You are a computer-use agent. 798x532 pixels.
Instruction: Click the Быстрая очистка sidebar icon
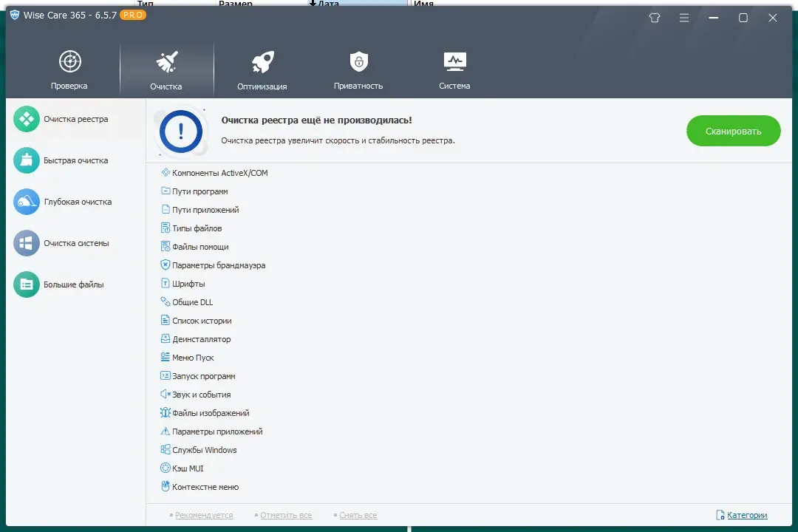point(27,160)
